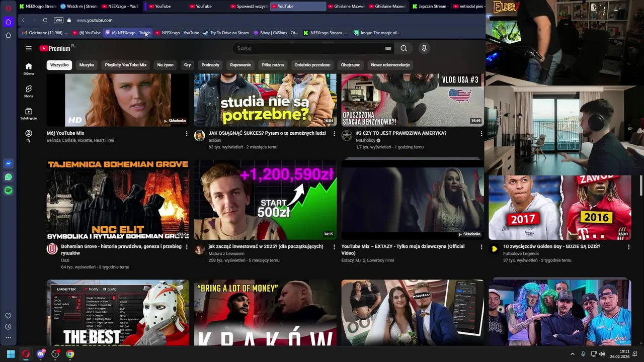The width and height of the screenshot is (644, 362).
Task: Open more options for Mój YouTube Mix
Action: coord(187,134)
